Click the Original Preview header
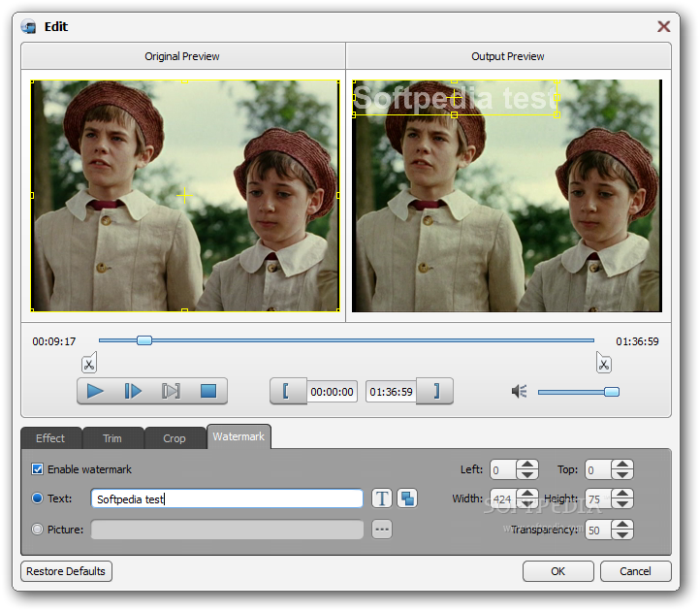This screenshot has width=700, height=611. coord(182,56)
